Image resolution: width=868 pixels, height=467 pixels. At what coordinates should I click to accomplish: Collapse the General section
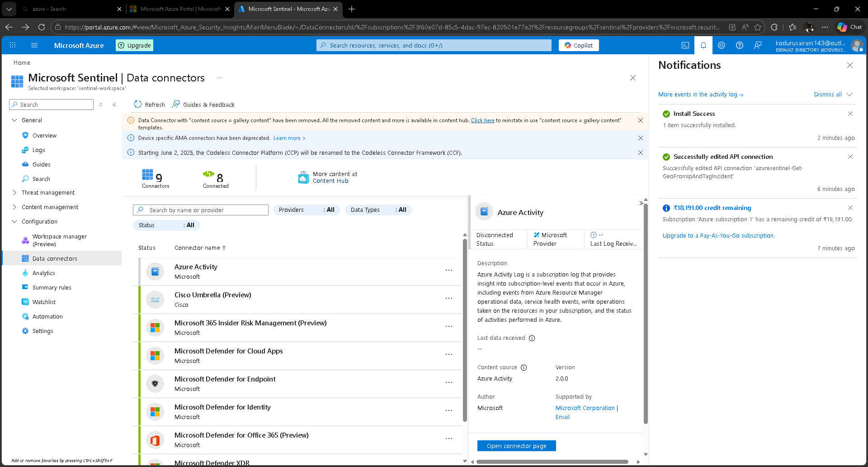click(x=14, y=120)
